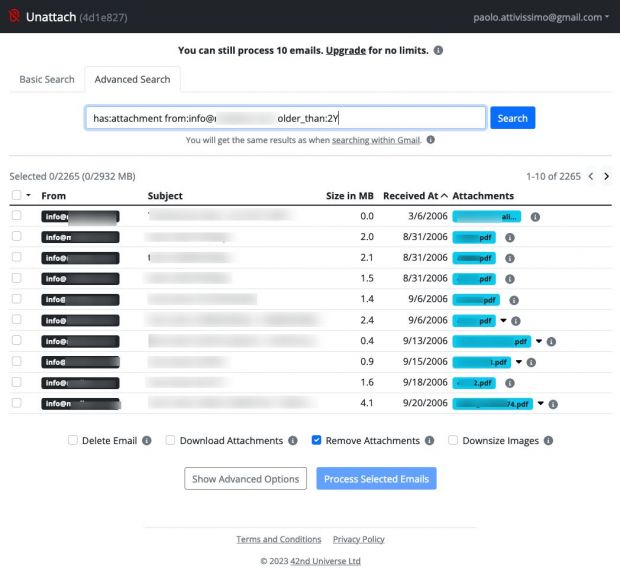Open info icon for 2.4 MB email row
The image size is (620, 573).
pyautogui.click(x=516, y=321)
